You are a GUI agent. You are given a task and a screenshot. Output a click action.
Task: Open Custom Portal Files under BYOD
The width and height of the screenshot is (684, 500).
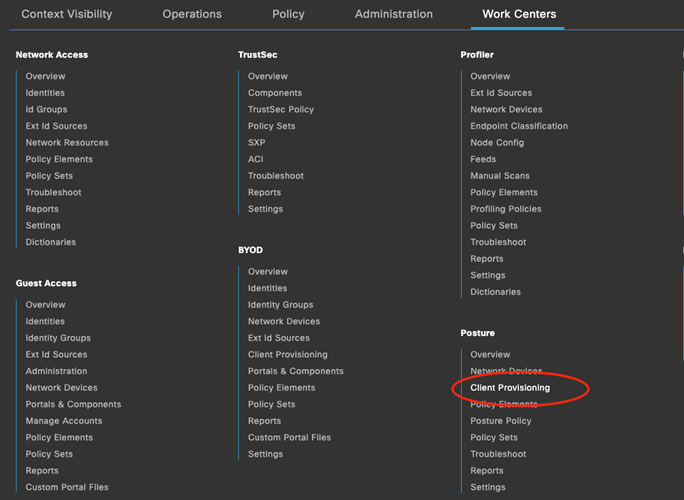coord(289,438)
